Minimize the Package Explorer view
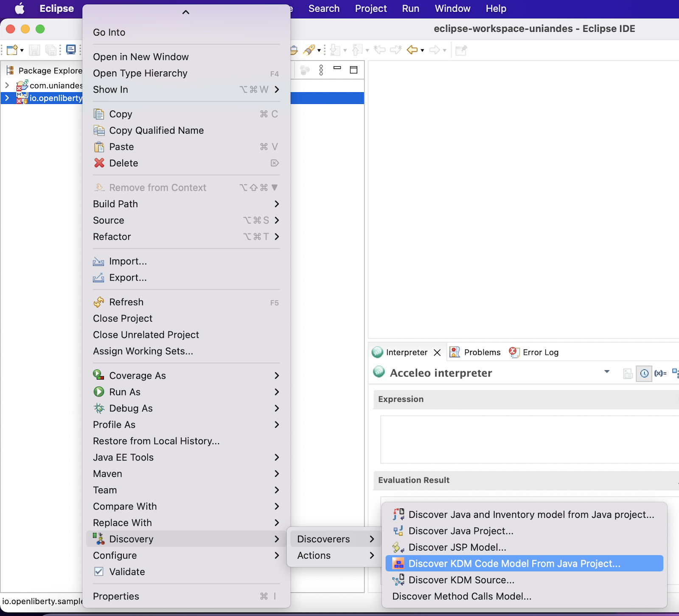The height and width of the screenshot is (616, 679). pos(337,68)
